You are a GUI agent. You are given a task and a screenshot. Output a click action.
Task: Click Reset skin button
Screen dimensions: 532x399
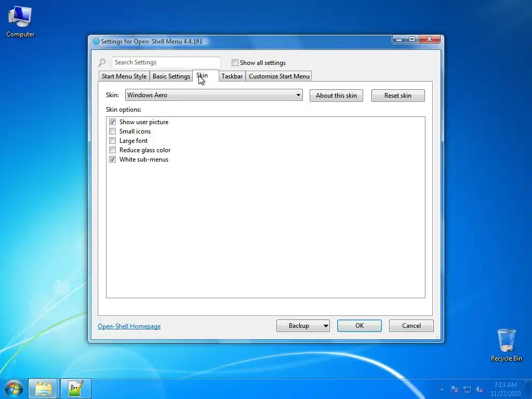(398, 96)
